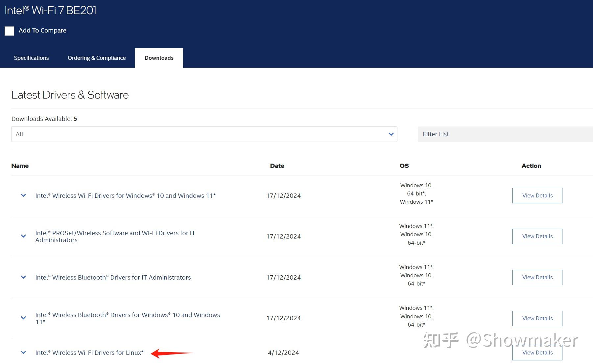Image resolution: width=593 pixels, height=364 pixels.
Task: View Details for Windows Wi-Fi drivers
Action: pos(537,195)
